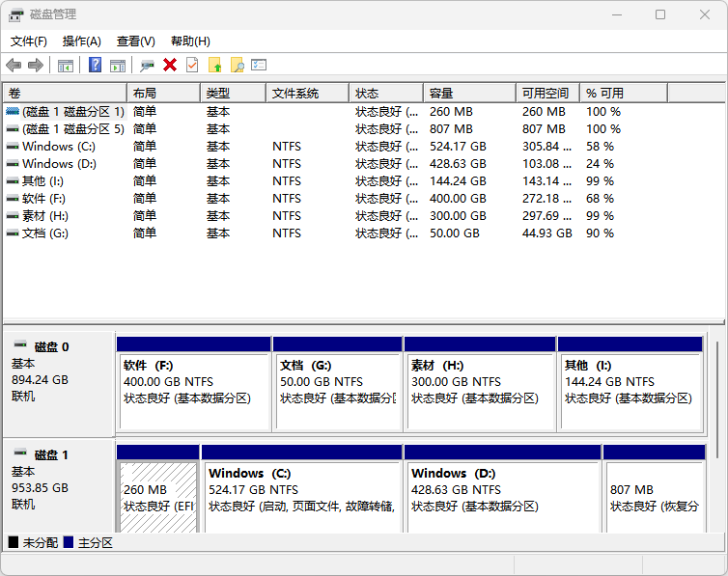The image size is (728, 576).
Task: Select the 其他 (I:) partition block on disk 0
Action: point(630,385)
